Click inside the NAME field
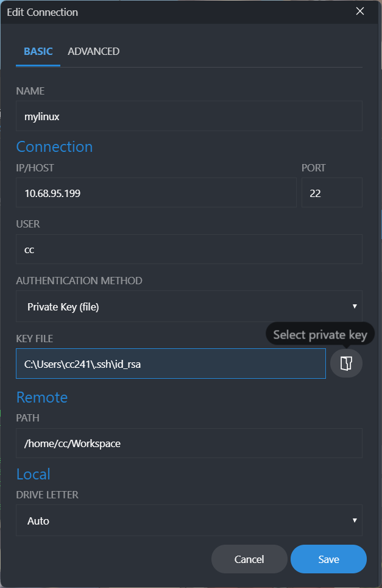This screenshot has height=588, width=382. pyautogui.click(x=189, y=116)
